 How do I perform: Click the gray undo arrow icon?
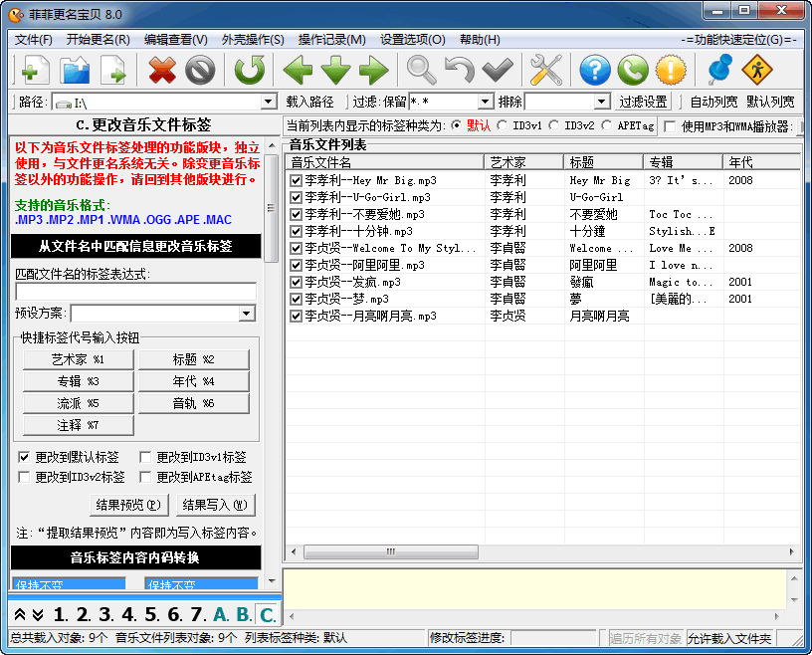coord(460,70)
